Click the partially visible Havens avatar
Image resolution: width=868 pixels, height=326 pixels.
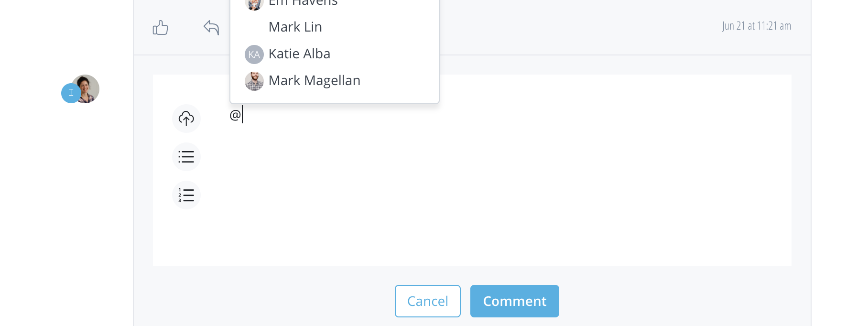pyautogui.click(x=254, y=4)
